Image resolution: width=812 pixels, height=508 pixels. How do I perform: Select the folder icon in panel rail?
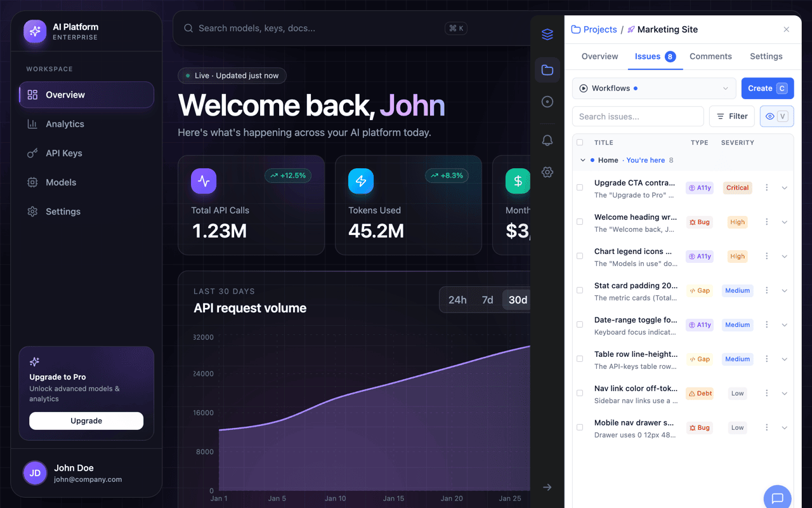(547, 70)
